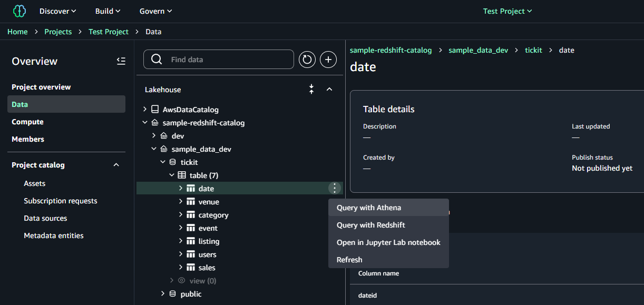
Task: Click the sales table icon
Action: click(x=191, y=268)
